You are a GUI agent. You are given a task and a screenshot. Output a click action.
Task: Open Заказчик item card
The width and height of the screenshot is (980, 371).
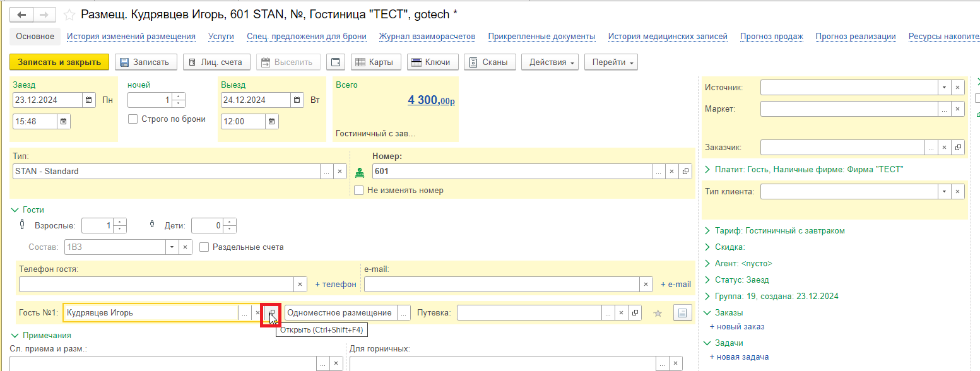(x=959, y=148)
